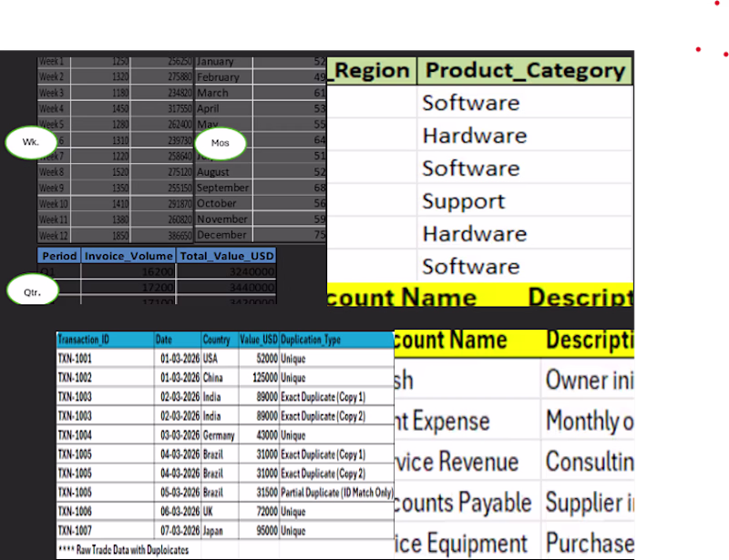
Task: Click the Qtr. oval label
Action: point(33,291)
